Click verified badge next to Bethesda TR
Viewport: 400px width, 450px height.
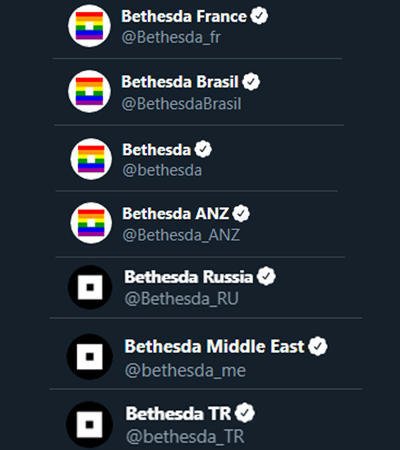point(245,413)
